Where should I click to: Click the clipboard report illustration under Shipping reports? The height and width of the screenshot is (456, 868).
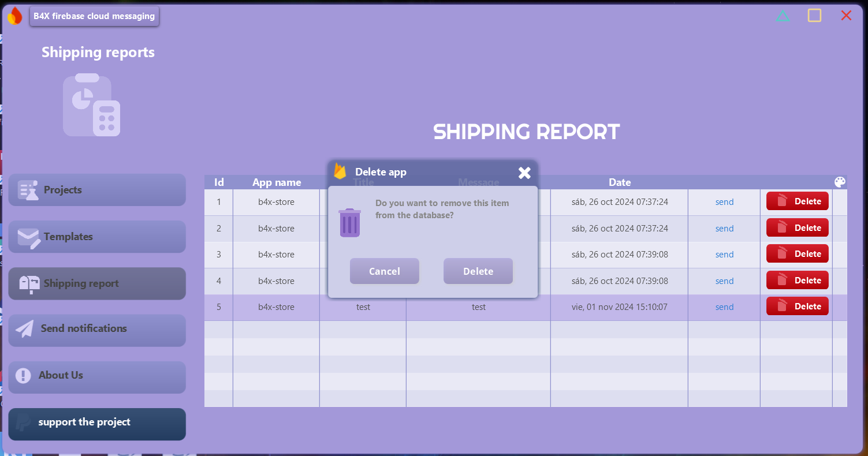91,105
